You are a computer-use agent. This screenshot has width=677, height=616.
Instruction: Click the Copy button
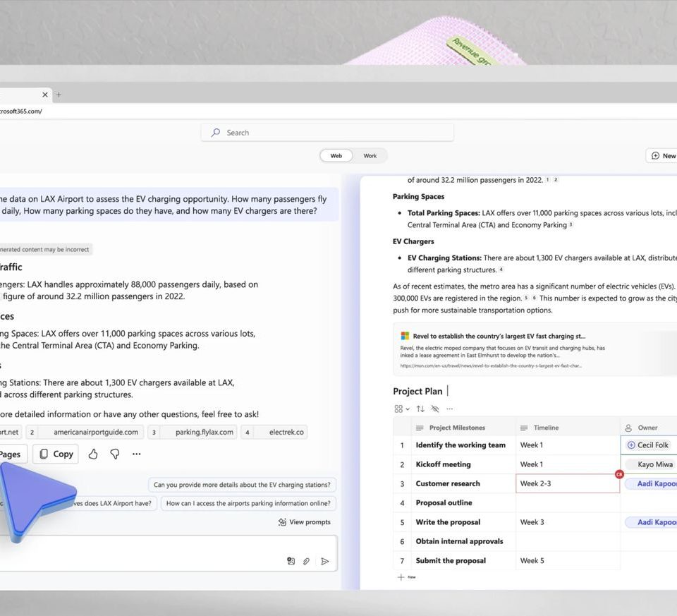point(56,454)
